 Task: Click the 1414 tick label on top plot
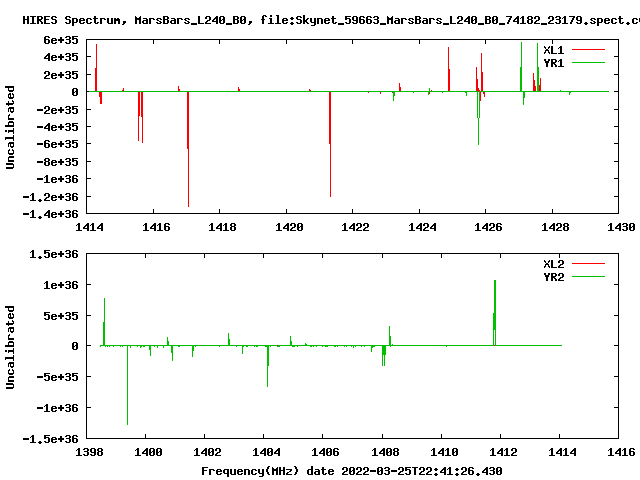(x=89, y=227)
